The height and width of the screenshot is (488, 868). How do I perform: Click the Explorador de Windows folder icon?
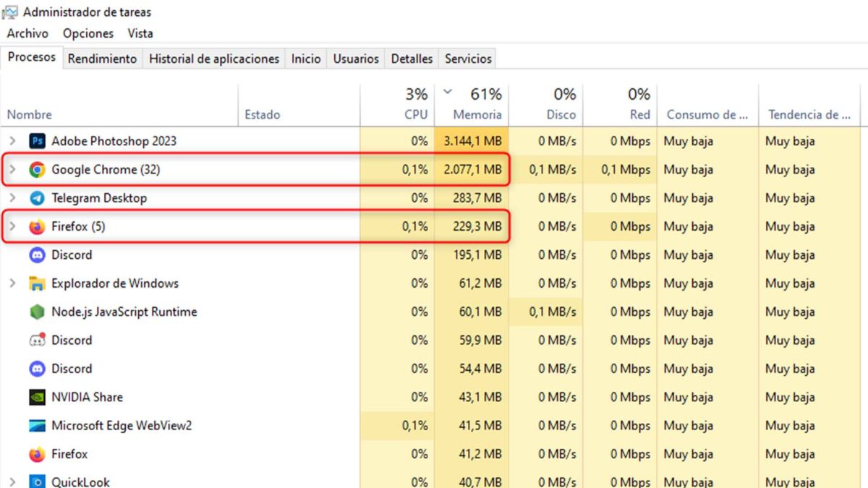pyautogui.click(x=37, y=283)
